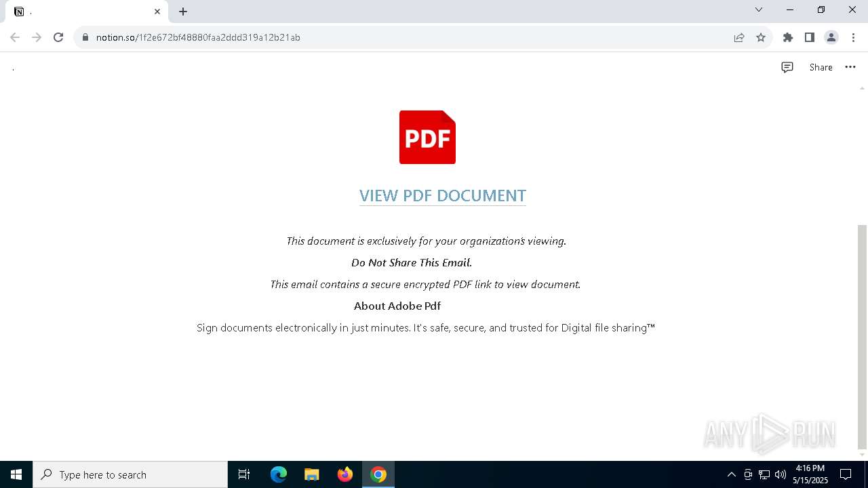Bookmark this tab with the star icon
This screenshot has height=488, width=868.
[x=761, y=37]
